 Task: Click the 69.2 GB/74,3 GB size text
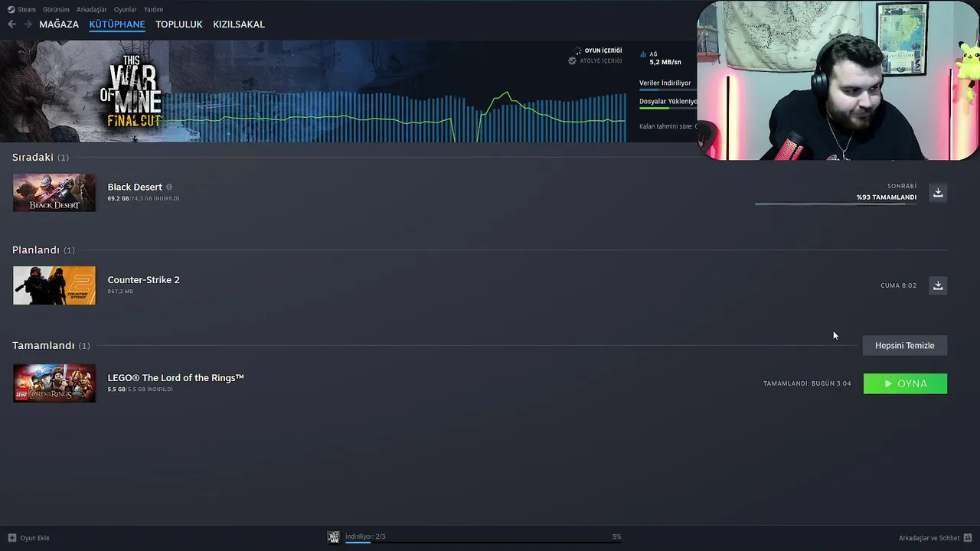click(x=143, y=198)
